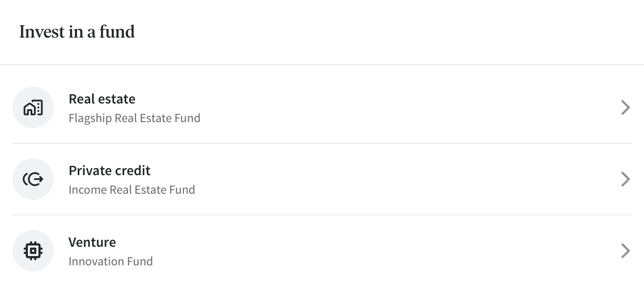Click the 'Invest in a fund' heading
644x291 pixels.
[77, 32]
